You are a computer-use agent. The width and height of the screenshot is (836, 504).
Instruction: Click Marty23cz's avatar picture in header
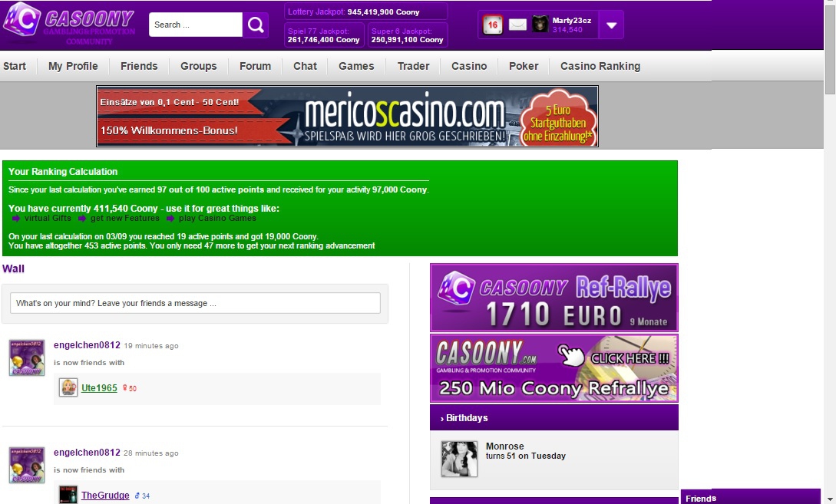[540, 24]
